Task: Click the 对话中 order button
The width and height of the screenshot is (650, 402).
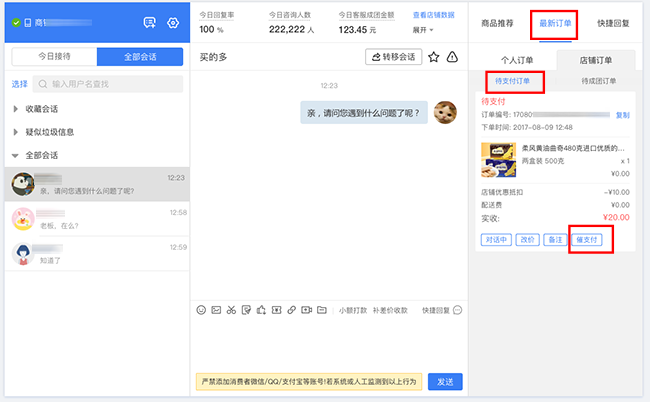Action: (x=496, y=240)
